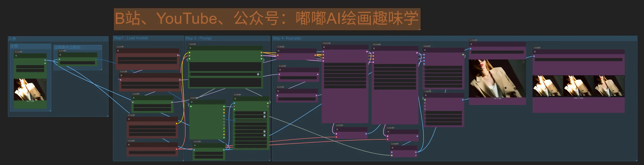The height and width of the screenshot is (165, 644).
Task: Click the red output port of 0.500秒 node
Action: 177,149
